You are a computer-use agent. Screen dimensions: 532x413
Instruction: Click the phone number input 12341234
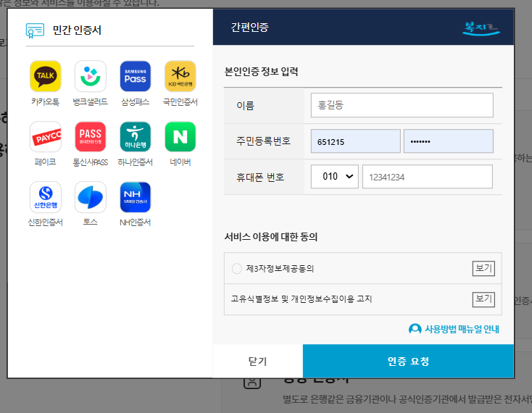428,177
